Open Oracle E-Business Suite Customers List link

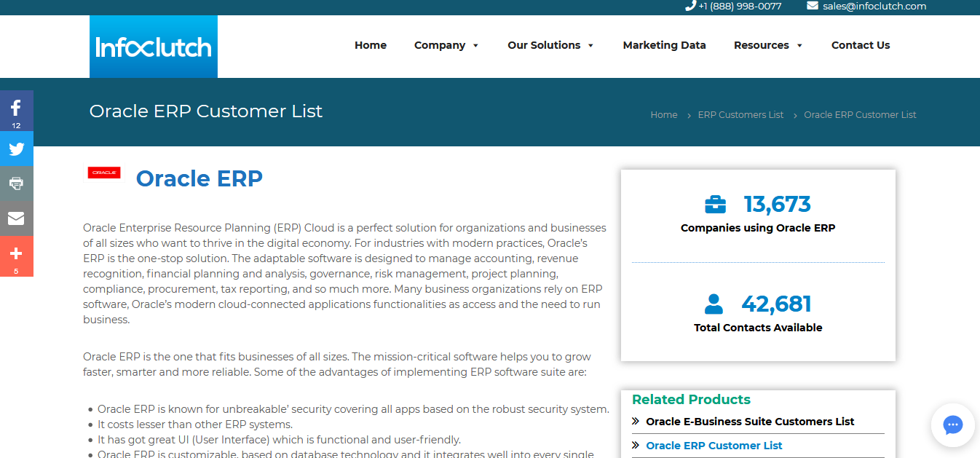pos(750,422)
